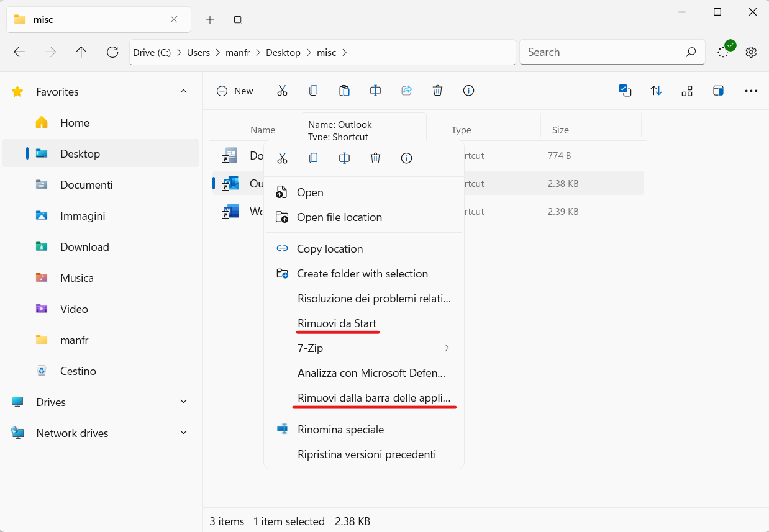Open Home in sidebar
The image size is (769, 532).
[x=101, y=123]
